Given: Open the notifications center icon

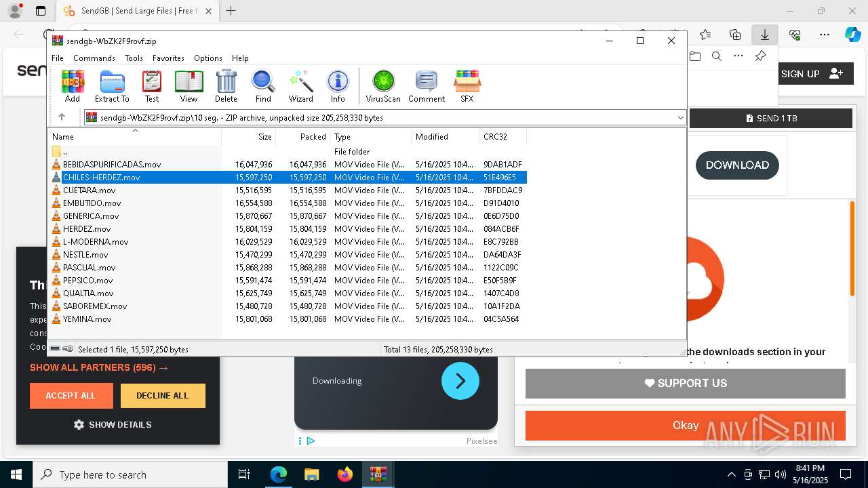Looking at the screenshot, I should [846, 474].
